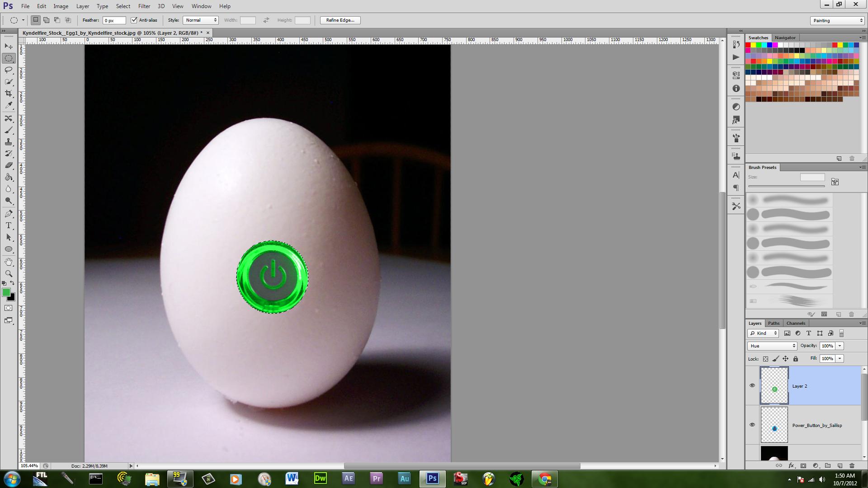
Task: Select the Lasso tool
Action: [9, 70]
